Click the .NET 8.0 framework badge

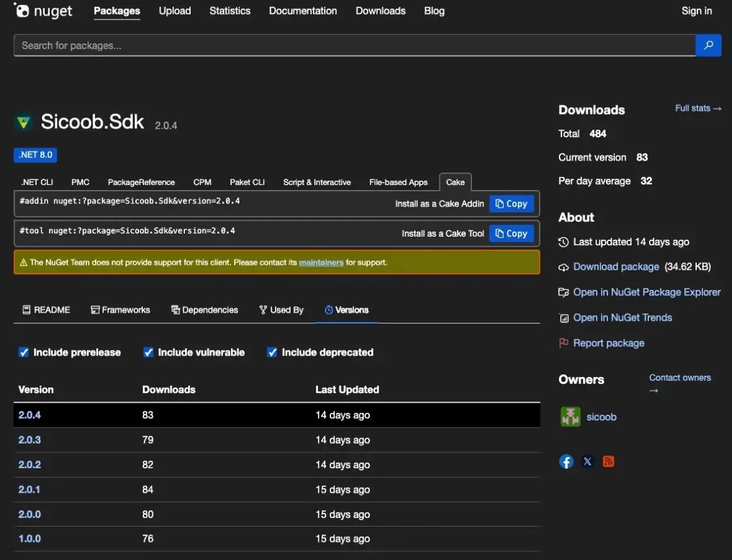click(35, 155)
